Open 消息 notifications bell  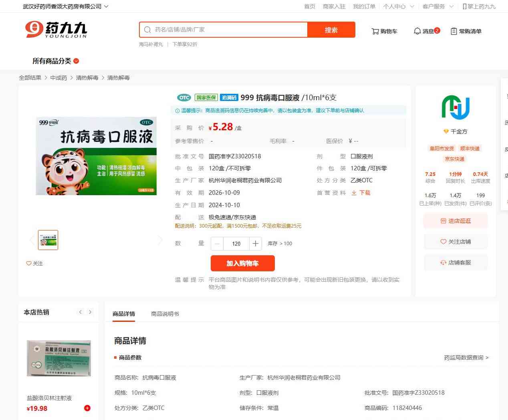coord(426,31)
